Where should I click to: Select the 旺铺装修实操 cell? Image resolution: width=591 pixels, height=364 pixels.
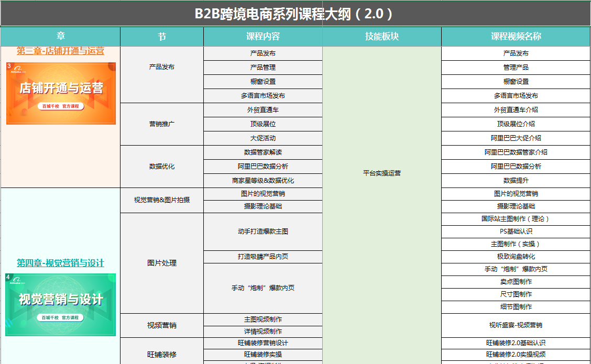tap(263, 355)
